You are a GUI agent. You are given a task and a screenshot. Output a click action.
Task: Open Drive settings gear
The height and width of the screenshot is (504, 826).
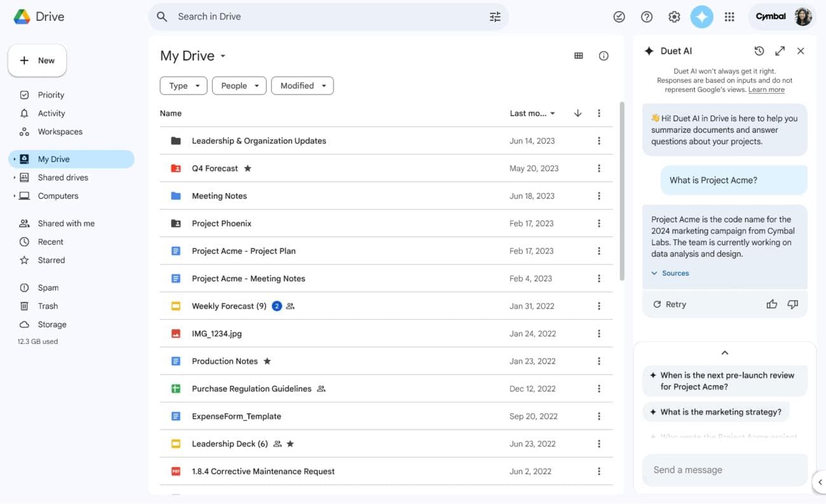coord(674,17)
